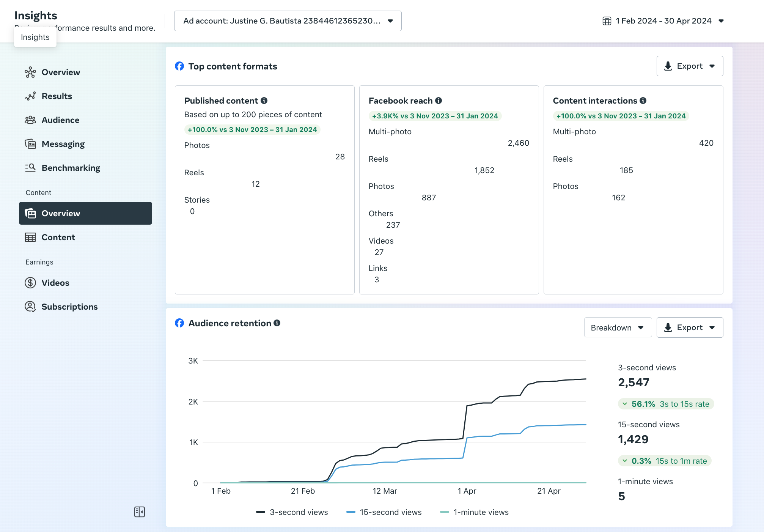This screenshot has height=532, width=764.
Task: Expand the Breakdown dropdown
Action: point(618,327)
